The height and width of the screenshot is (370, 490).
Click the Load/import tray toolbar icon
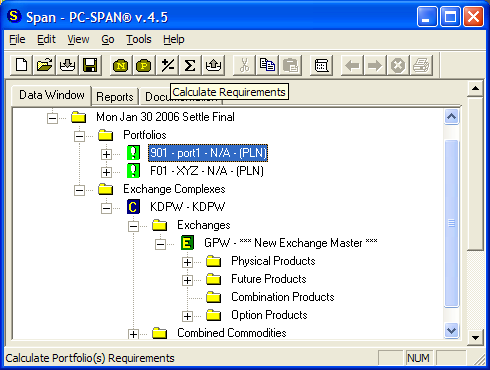point(67,65)
